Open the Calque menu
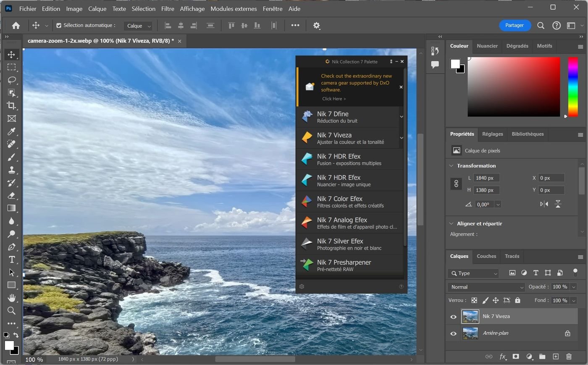The image size is (588, 365). point(97,8)
